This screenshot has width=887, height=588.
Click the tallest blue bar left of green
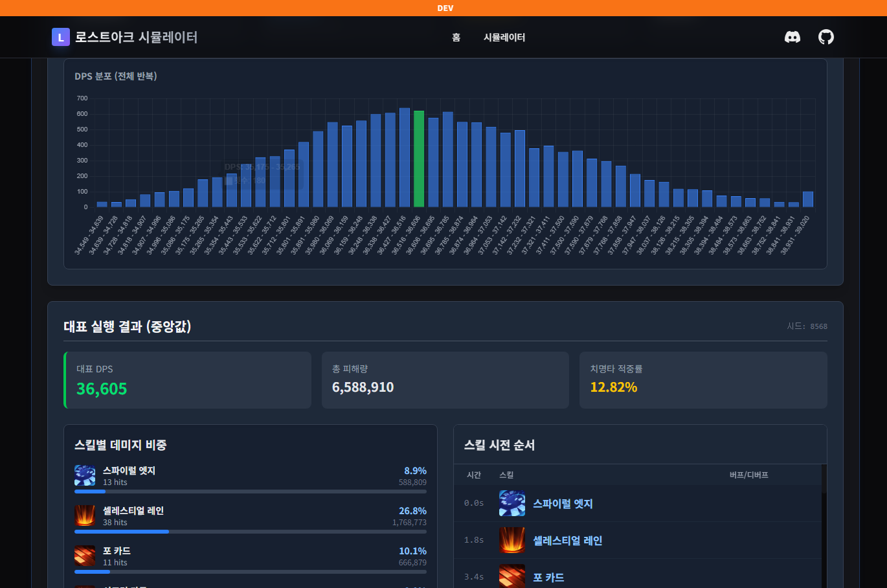pos(405,157)
